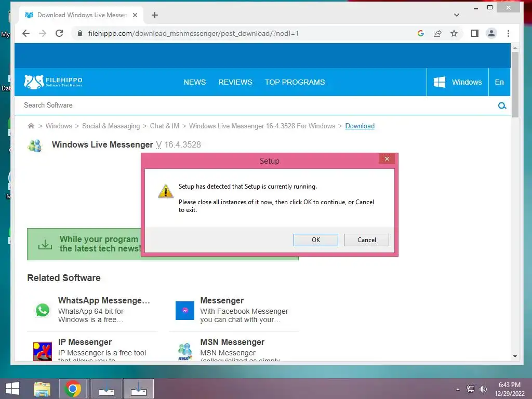
Task: Open the WhatsApp Messenger title link
Action: pyautogui.click(x=104, y=301)
